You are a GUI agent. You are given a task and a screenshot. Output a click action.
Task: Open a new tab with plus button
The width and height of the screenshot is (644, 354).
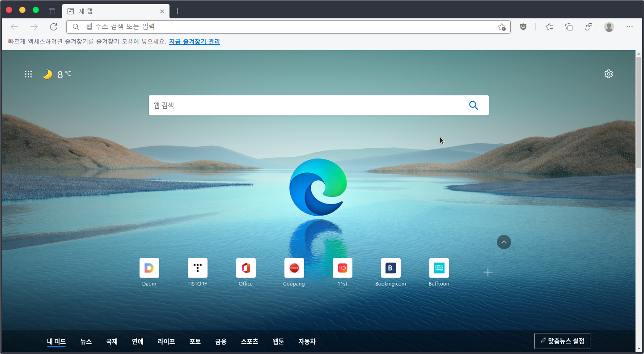pyautogui.click(x=177, y=11)
